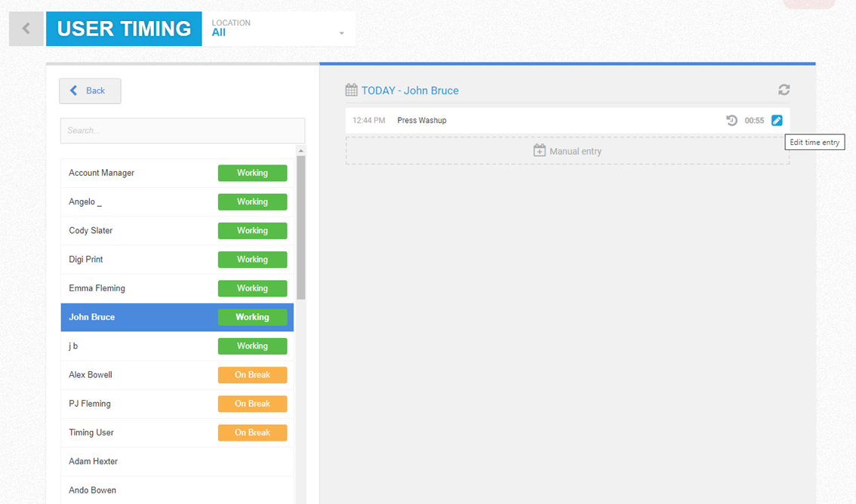Click On Break badge for PJ Fleming
Screen dimensions: 856x504
pos(252,404)
